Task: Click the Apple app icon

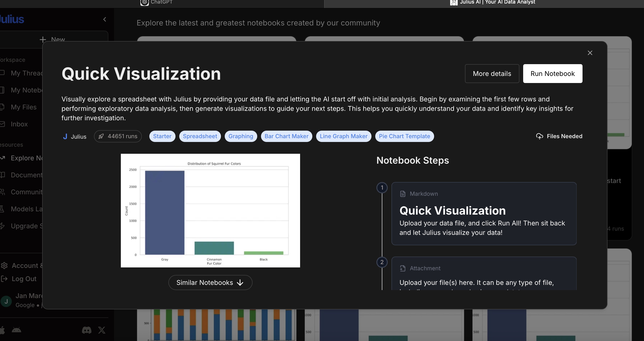Action: 2,330
